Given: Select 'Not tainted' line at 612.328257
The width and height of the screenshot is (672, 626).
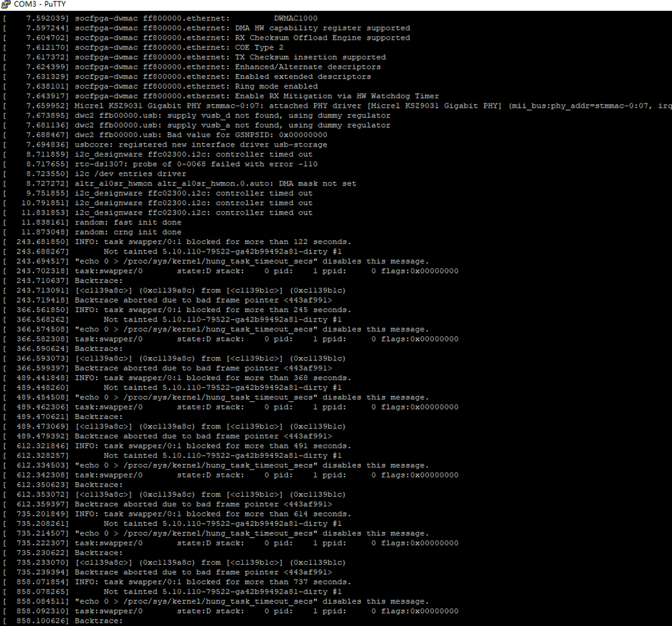Looking at the screenshot, I should (172, 455).
